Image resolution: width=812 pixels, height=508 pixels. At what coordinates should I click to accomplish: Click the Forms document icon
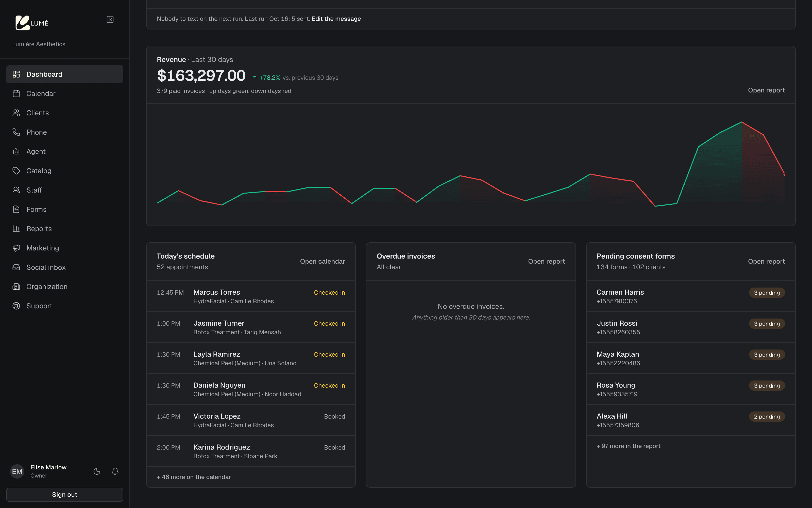(x=16, y=209)
